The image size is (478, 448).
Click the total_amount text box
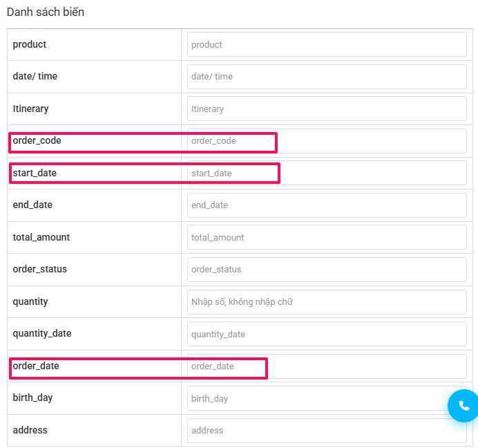pos(327,237)
